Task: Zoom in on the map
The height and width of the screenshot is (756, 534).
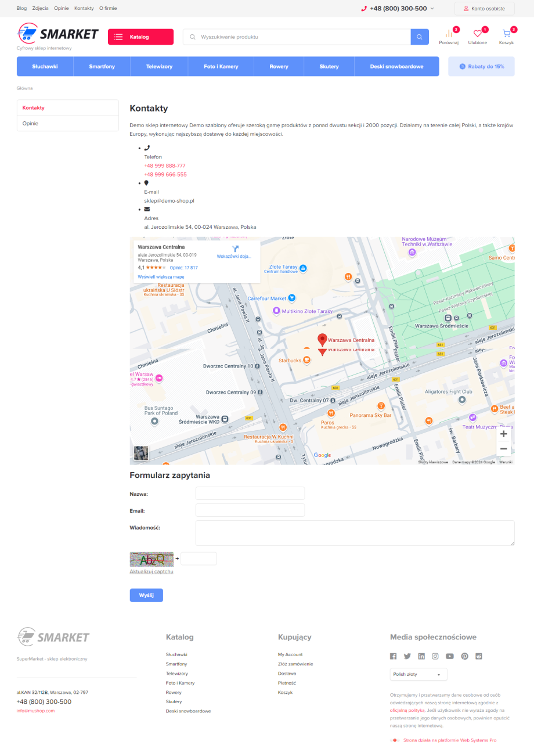Action: point(503,434)
